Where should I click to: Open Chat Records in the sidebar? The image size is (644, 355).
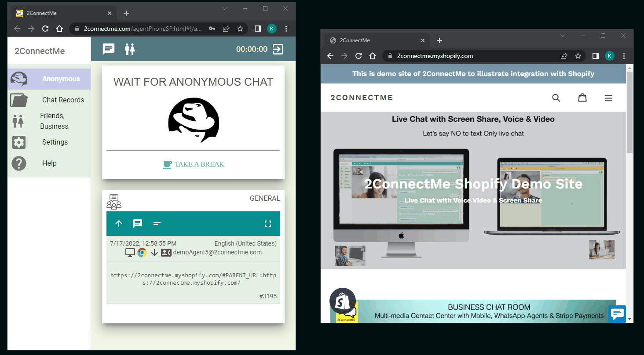[x=49, y=100]
